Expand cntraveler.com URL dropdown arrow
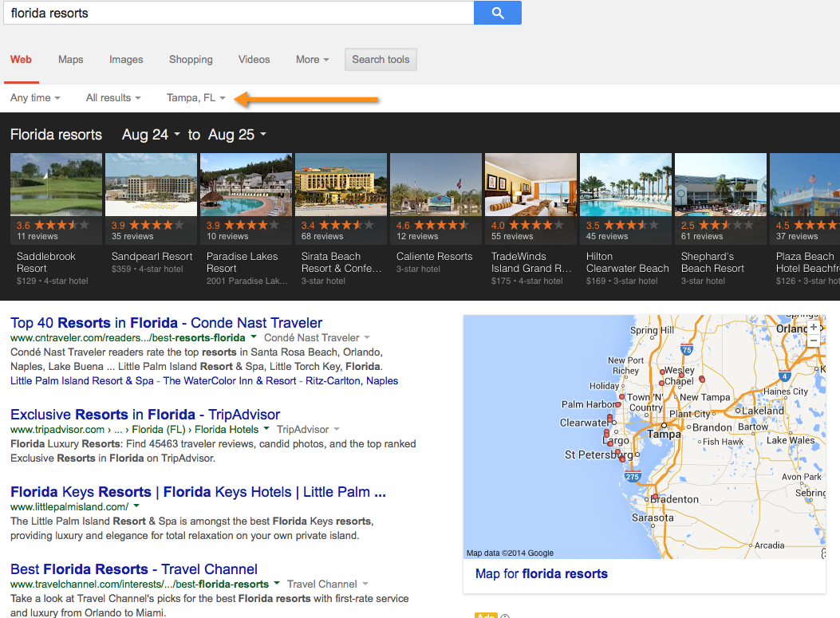This screenshot has height=618, width=840. (254, 337)
